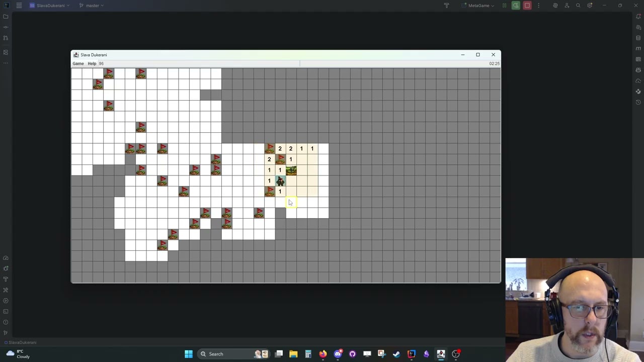Click the tank tile on the board
This screenshot has width=644, height=362.
291,170
